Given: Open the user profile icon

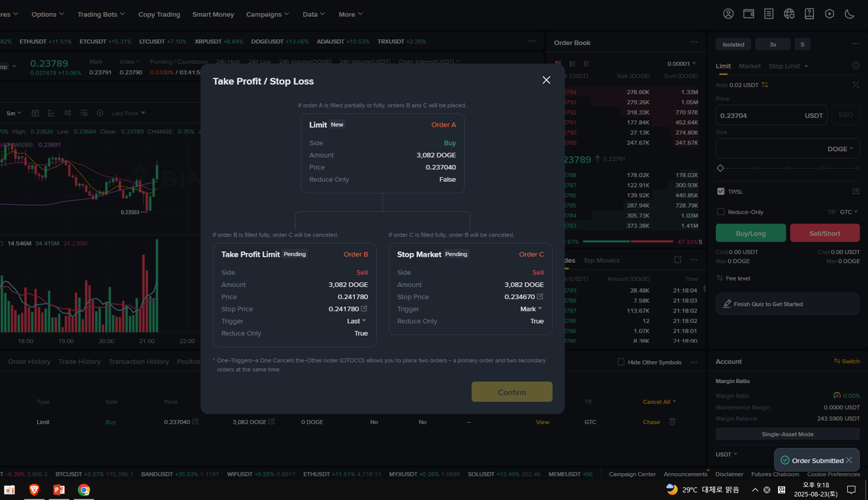Looking at the screenshot, I should (x=728, y=14).
